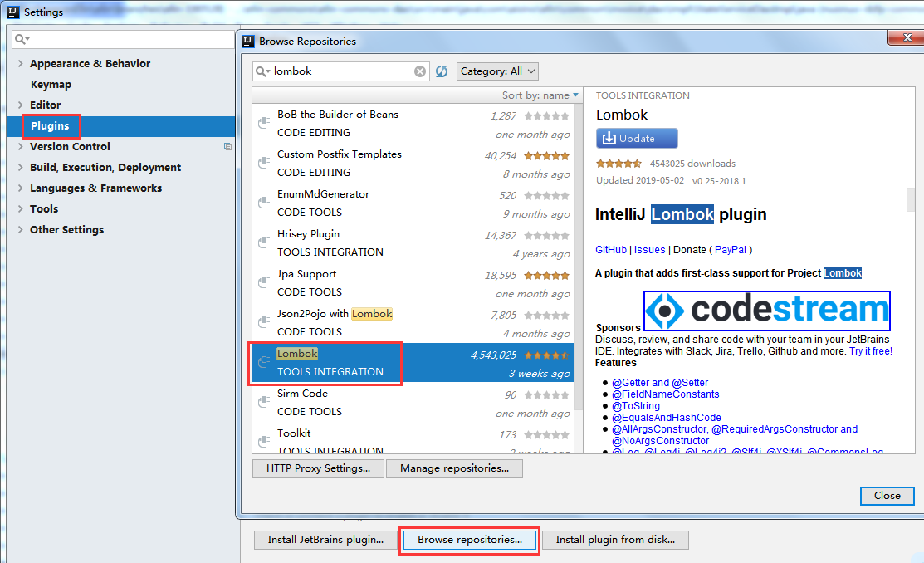Select the EnumMdGenerator plugin entry
This screenshot has height=563, width=924.
[413, 203]
